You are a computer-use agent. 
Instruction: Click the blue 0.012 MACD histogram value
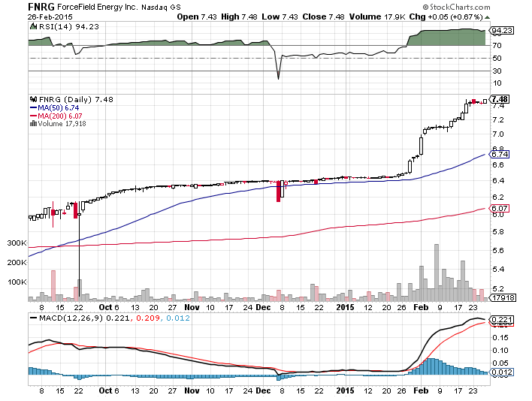pos(178,318)
